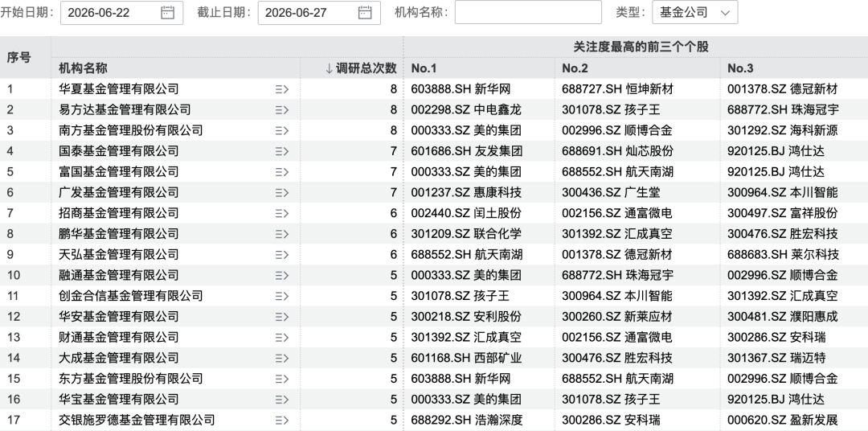Select the 易方达基金管理有限公司 institution name
This screenshot has height=431, width=868.
click(125, 109)
